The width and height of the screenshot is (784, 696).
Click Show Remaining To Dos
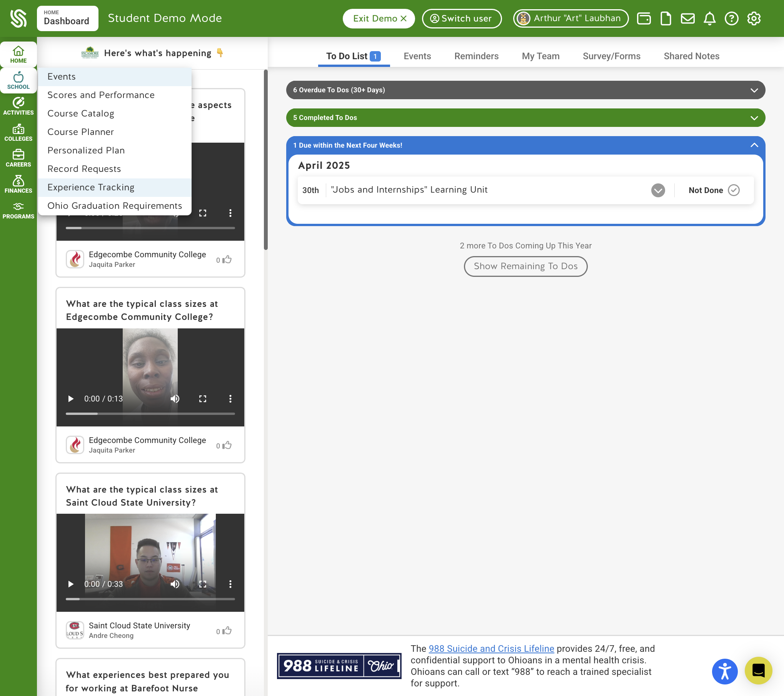tap(525, 266)
